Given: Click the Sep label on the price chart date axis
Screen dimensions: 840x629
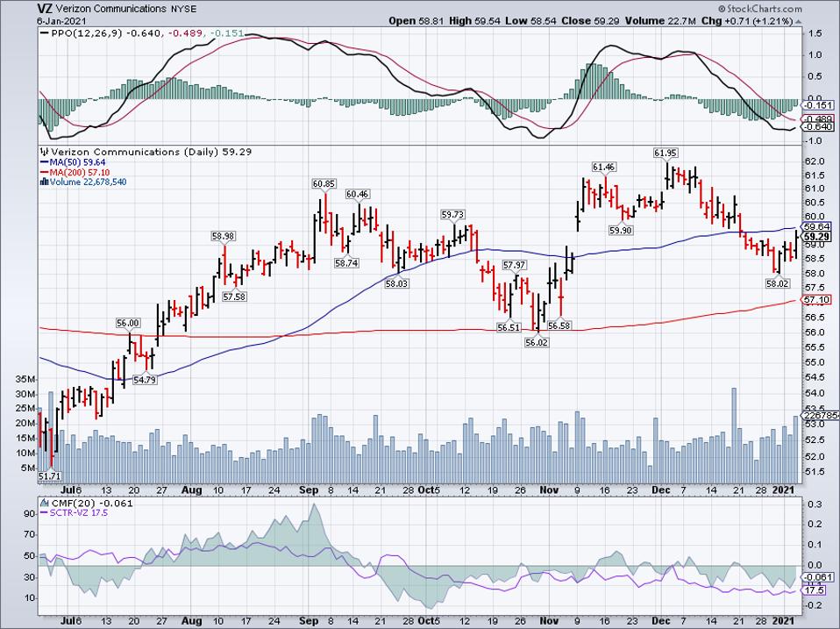Looking at the screenshot, I should coord(308,490).
